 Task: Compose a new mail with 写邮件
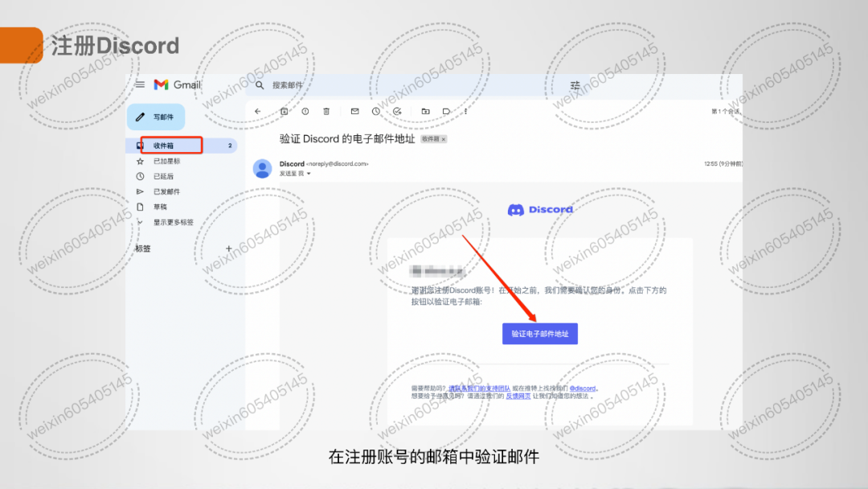pyautogui.click(x=156, y=117)
